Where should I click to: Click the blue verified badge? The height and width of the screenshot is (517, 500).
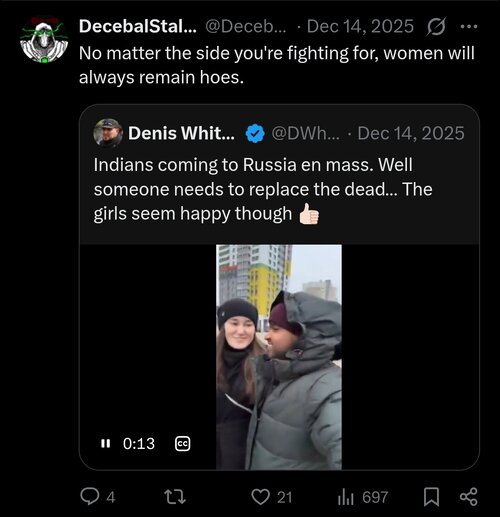(255, 133)
